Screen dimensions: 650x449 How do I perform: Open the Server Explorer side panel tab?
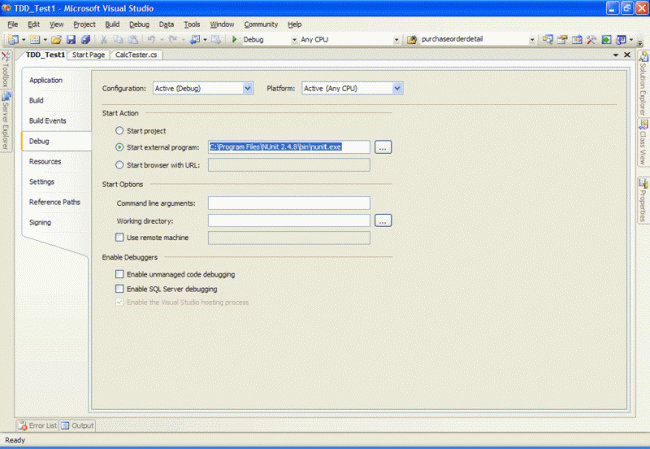(5, 121)
